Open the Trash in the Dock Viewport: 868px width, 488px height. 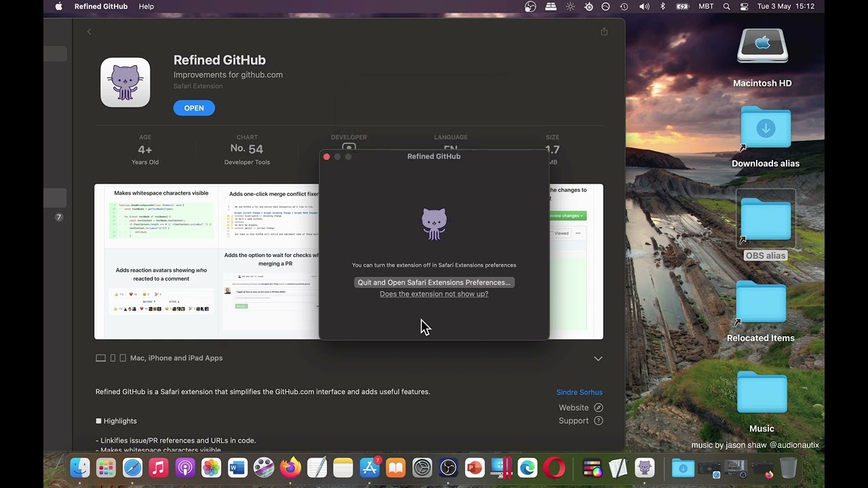click(789, 468)
